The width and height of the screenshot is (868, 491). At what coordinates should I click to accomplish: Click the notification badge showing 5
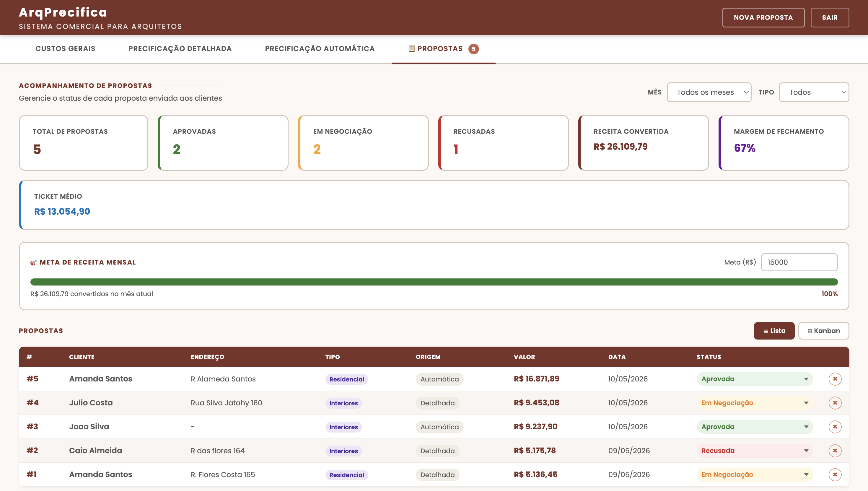tap(473, 49)
